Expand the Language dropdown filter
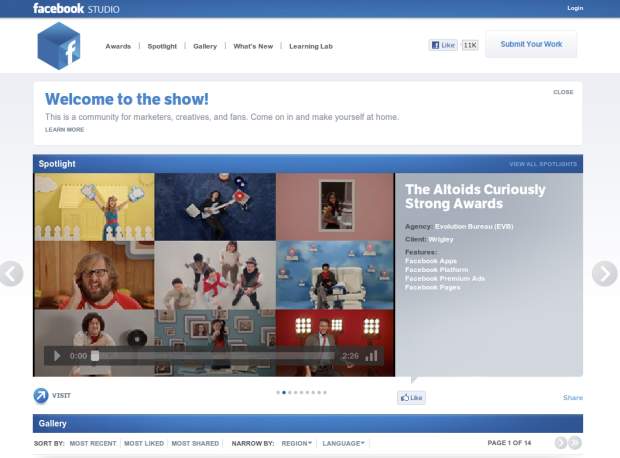 tap(343, 444)
